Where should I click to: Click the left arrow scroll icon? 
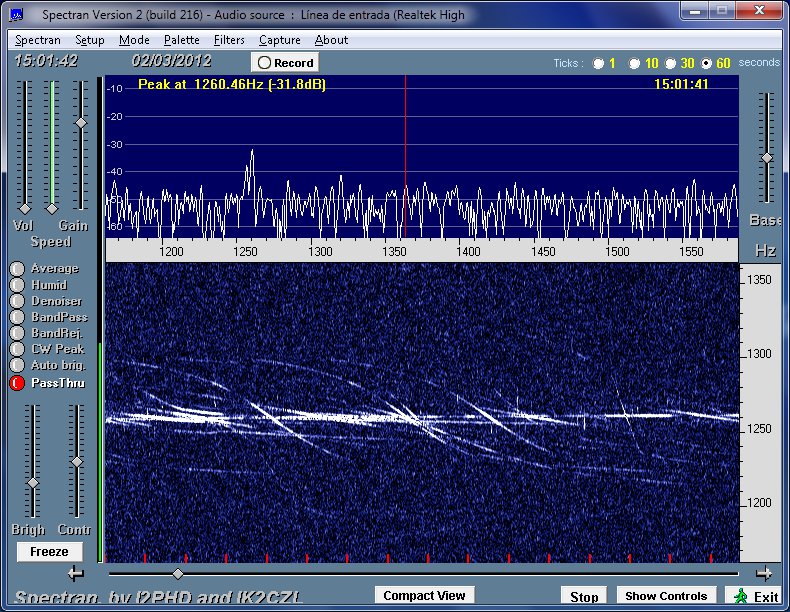[x=76, y=573]
